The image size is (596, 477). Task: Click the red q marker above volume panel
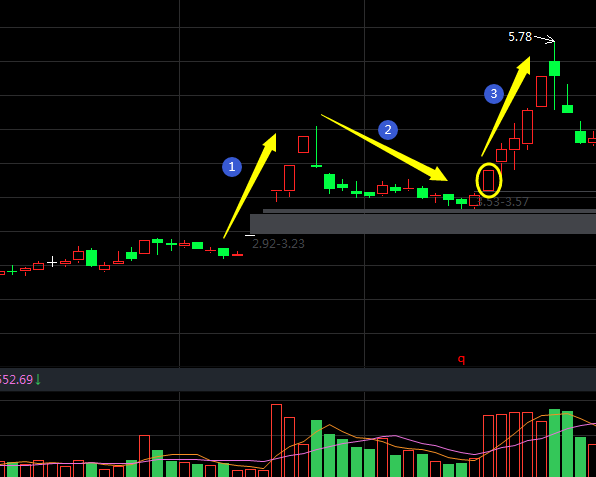click(x=461, y=359)
